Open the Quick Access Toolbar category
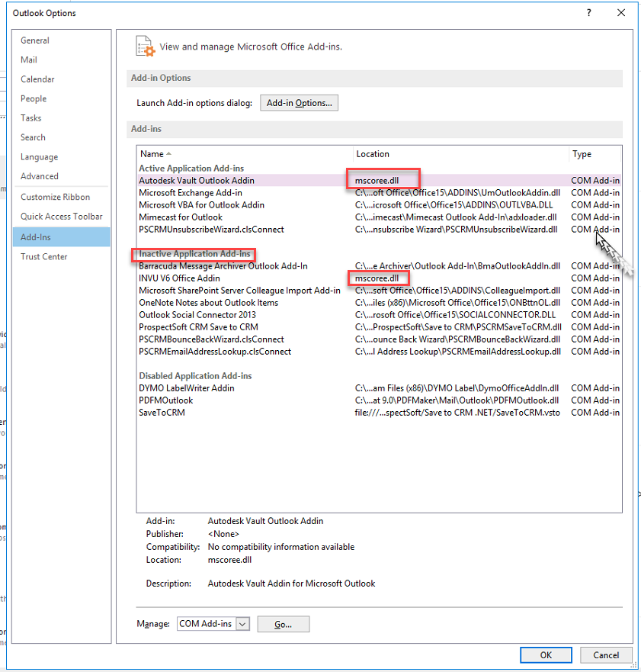The width and height of the screenshot is (641, 672). click(61, 217)
